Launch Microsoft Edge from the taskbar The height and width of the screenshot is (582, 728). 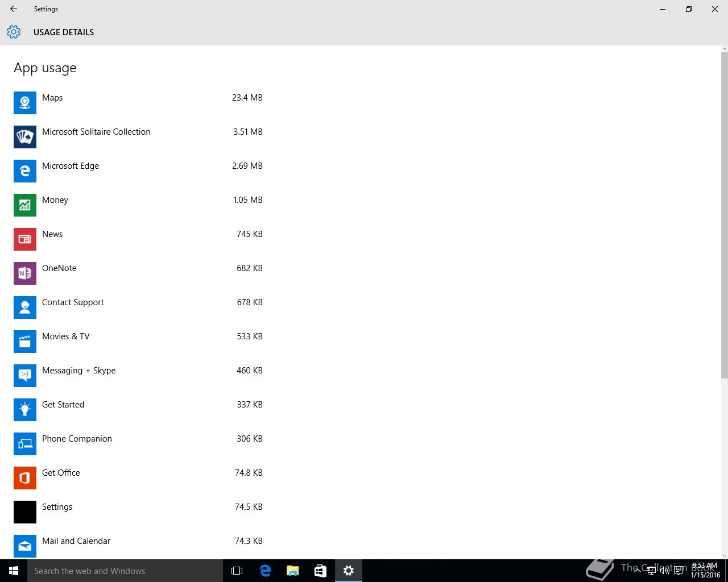(265, 571)
